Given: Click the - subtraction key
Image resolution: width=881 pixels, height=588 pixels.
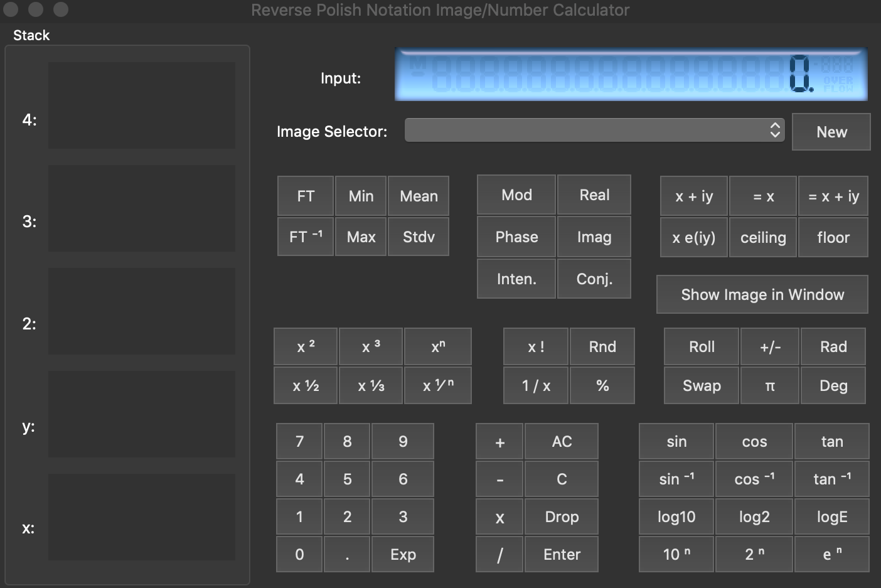Looking at the screenshot, I should point(499,479).
